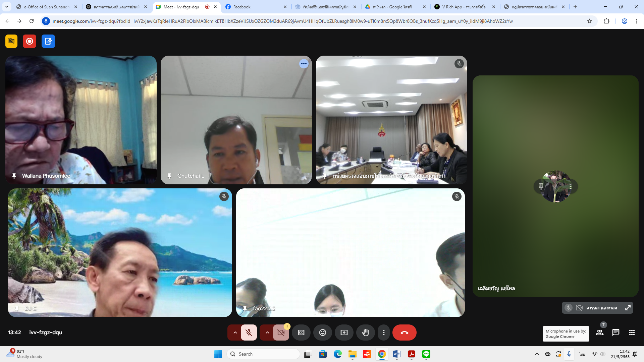Show the people list icon
The height and width of the screenshot is (362, 644).
(599, 333)
